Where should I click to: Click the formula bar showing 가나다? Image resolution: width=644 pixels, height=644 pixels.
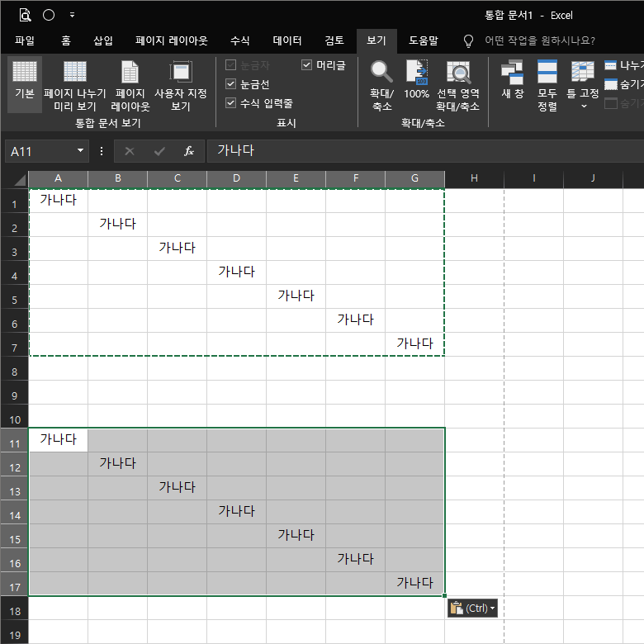tap(425, 151)
